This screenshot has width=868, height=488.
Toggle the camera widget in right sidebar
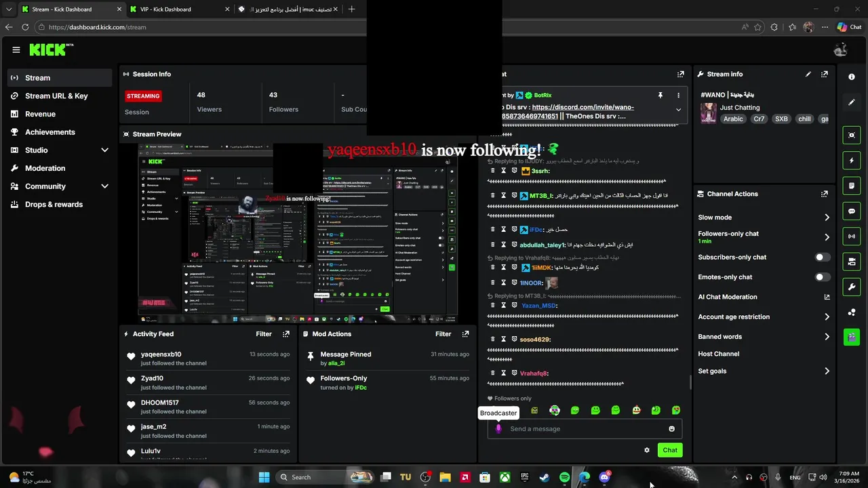tap(852, 262)
